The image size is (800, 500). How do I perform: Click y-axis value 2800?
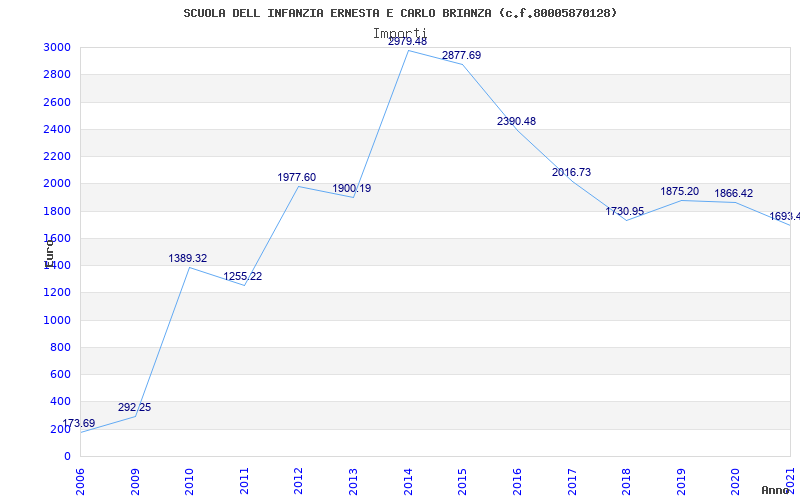point(58,74)
